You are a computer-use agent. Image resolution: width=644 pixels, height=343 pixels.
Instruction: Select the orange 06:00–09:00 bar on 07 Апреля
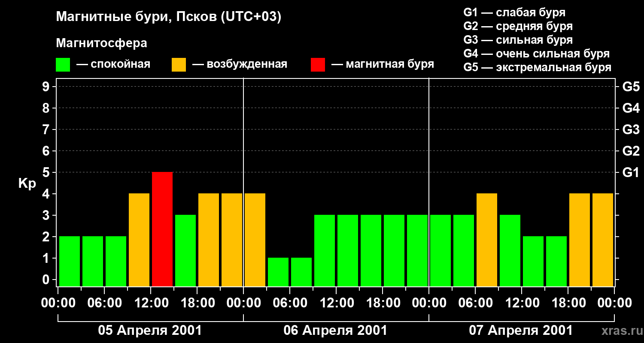pos(487,240)
